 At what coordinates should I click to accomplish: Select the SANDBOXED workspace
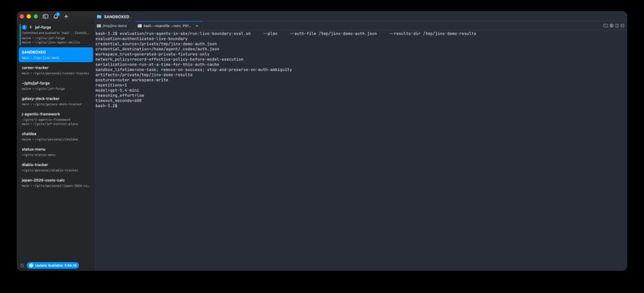point(56,54)
